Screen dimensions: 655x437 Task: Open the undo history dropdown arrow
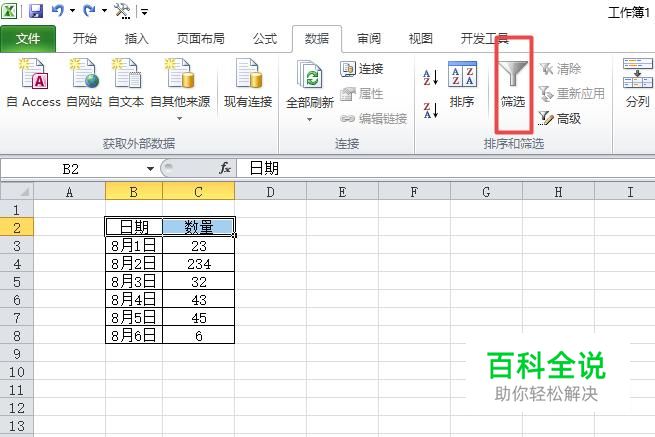point(72,10)
